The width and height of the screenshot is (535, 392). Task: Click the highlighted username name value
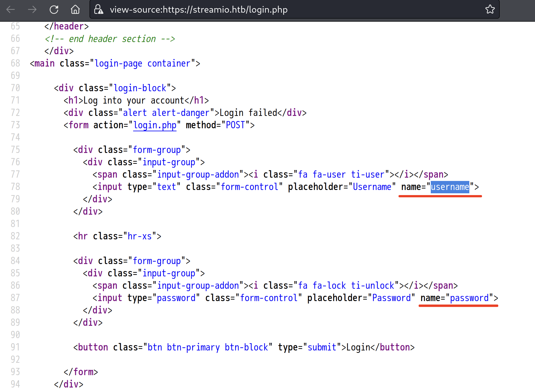coord(450,187)
